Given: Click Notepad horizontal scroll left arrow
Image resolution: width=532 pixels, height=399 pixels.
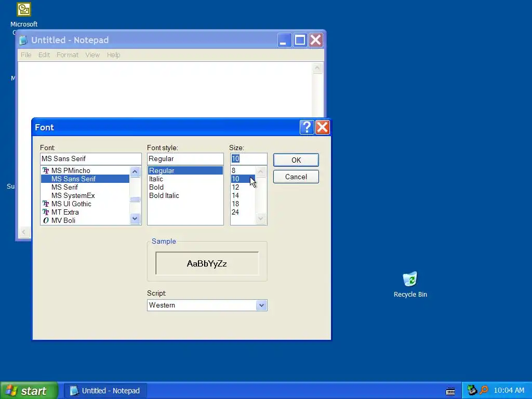Looking at the screenshot, I should pos(23,232).
